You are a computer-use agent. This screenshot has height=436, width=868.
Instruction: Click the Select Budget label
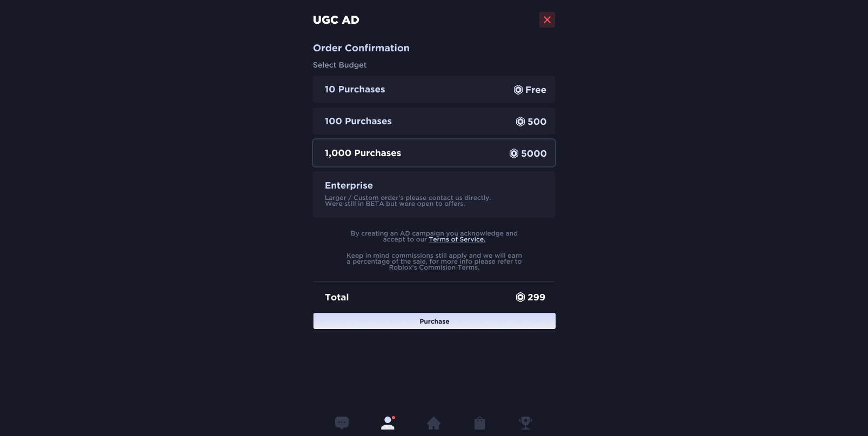coord(339,65)
